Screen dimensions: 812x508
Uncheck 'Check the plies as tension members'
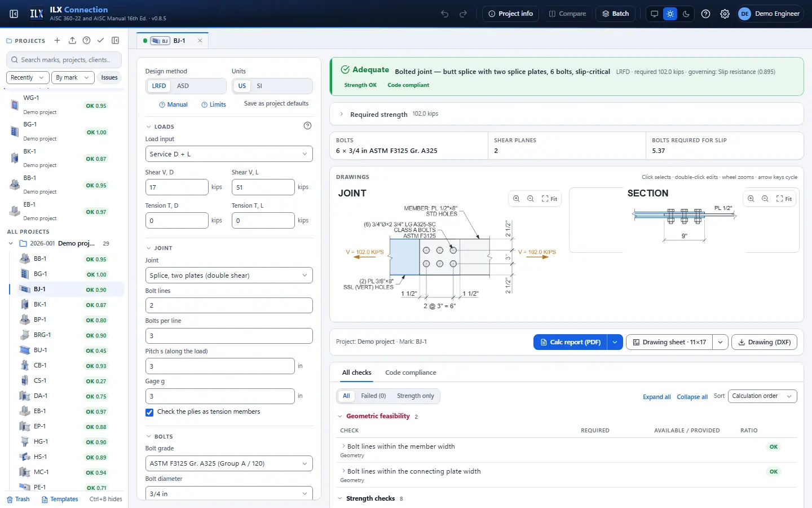tap(149, 412)
